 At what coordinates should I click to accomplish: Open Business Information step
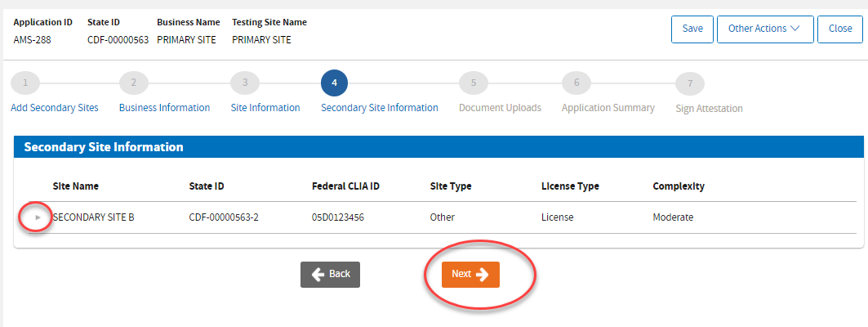click(164, 108)
